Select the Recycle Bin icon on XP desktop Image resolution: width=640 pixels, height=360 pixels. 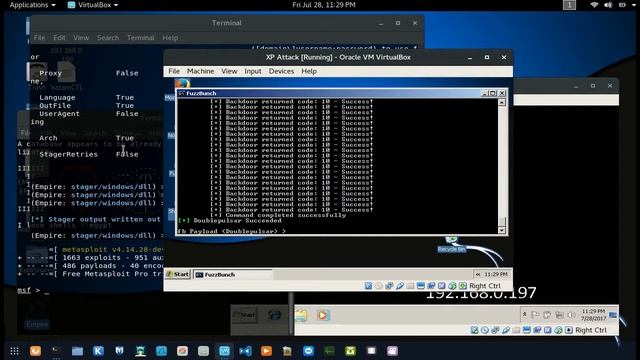click(x=451, y=244)
